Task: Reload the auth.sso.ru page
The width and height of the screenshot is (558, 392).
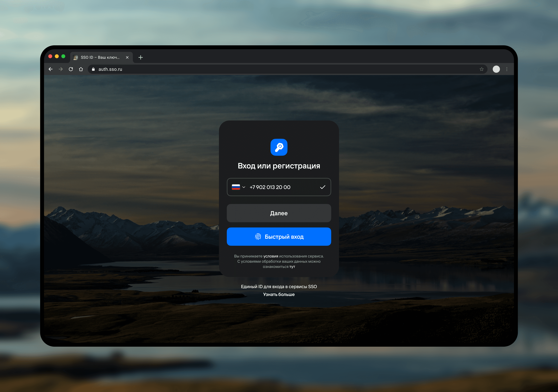Action: click(71, 69)
